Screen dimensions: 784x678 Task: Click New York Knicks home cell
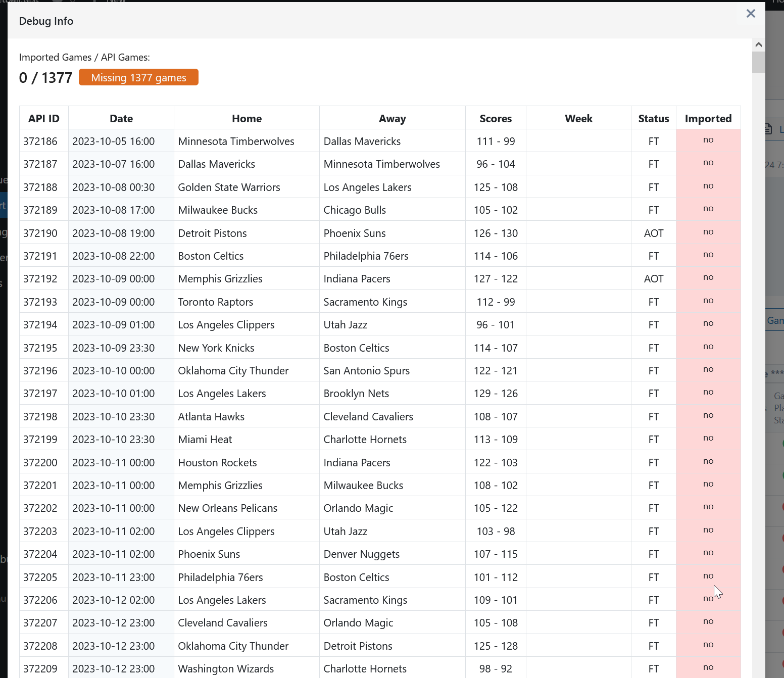click(247, 348)
